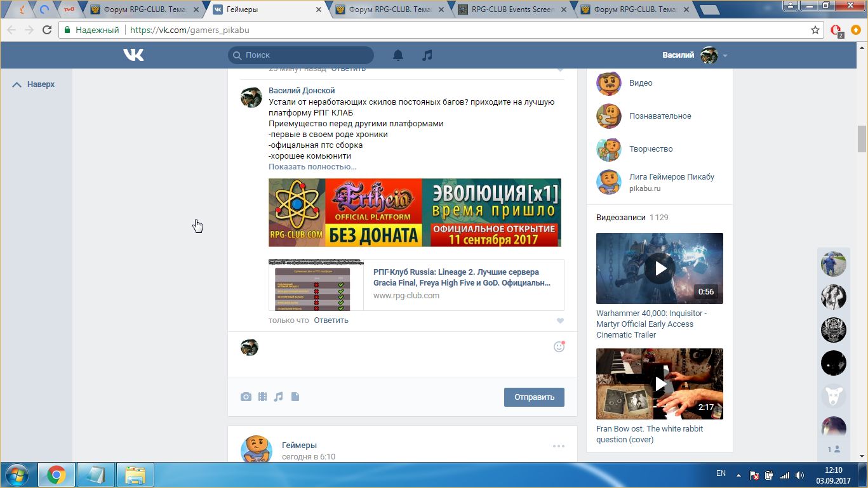
Task: Attach a video with the film icon
Action: coord(262,397)
